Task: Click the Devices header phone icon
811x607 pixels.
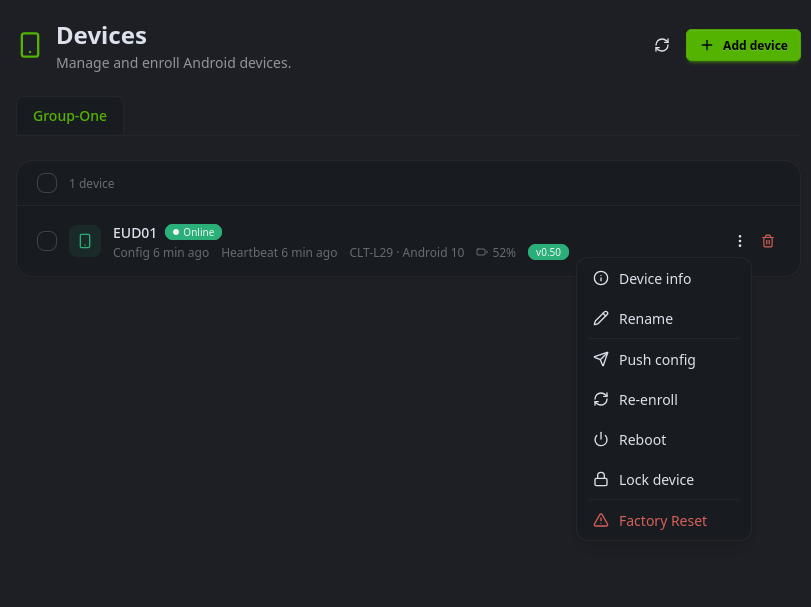Action: coord(30,45)
